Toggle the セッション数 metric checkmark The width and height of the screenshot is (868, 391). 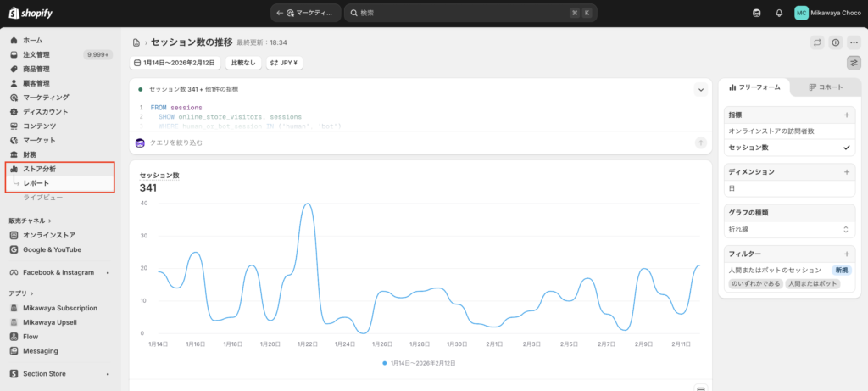[846, 148]
